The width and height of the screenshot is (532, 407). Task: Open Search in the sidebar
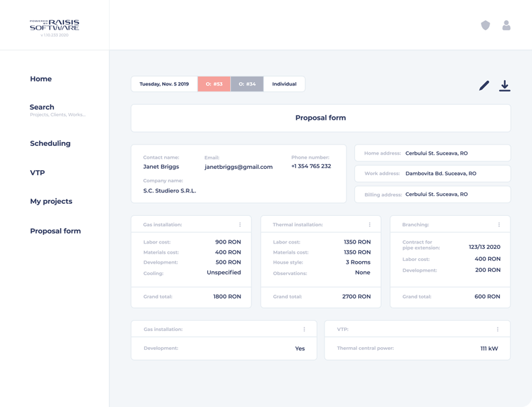(42, 107)
